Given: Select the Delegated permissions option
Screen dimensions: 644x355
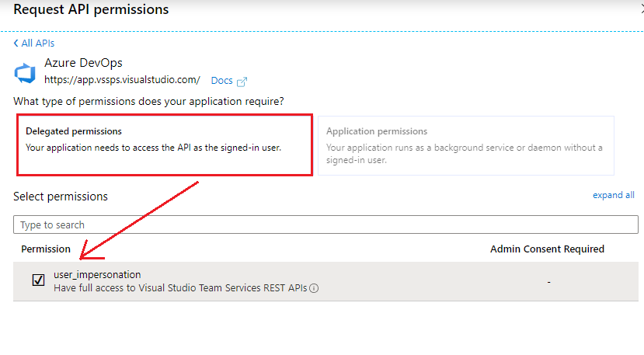Looking at the screenshot, I should tap(163, 145).
